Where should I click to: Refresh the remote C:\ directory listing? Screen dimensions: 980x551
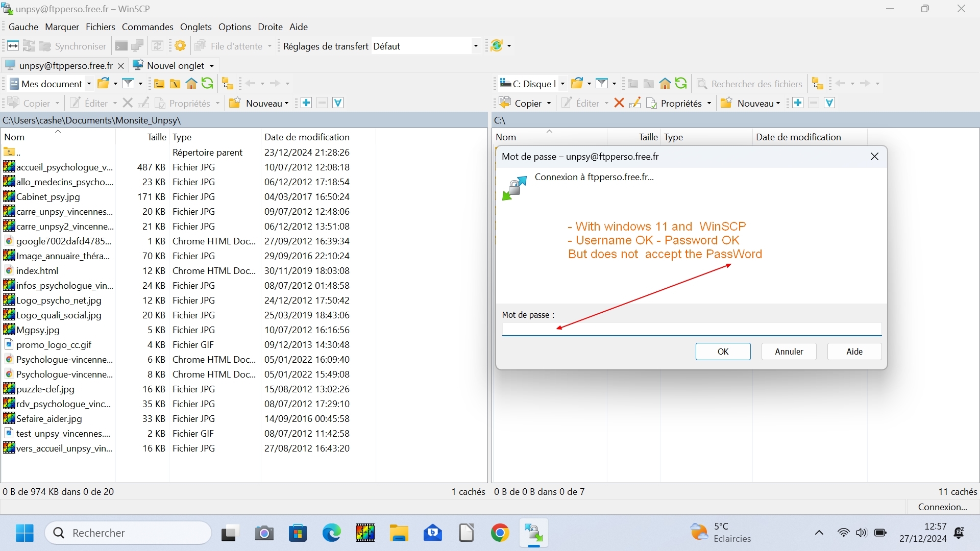pyautogui.click(x=681, y=83)
